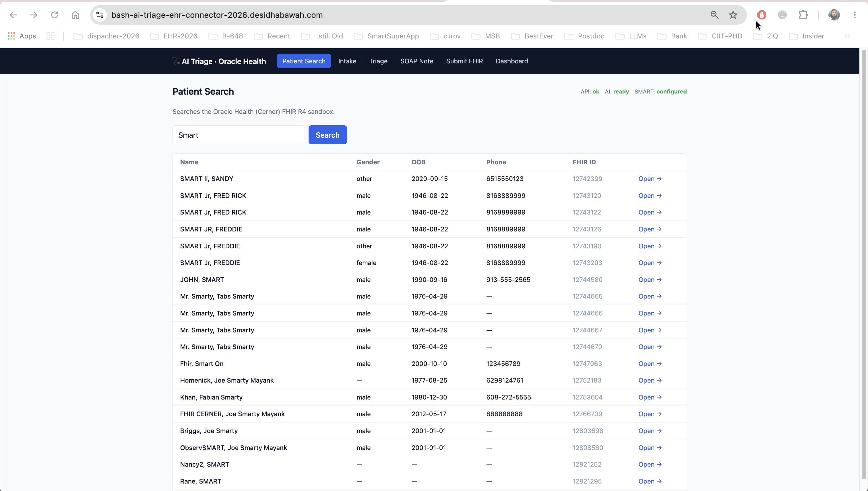Open the Dashboard tab
868x491 pixels.
coord(512,61)
